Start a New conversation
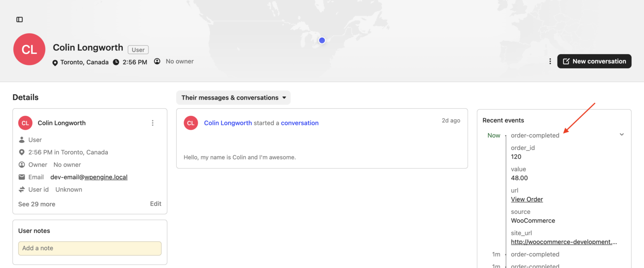Image resolution: width=644 pixels, height=268 pixels. (594, 61)
